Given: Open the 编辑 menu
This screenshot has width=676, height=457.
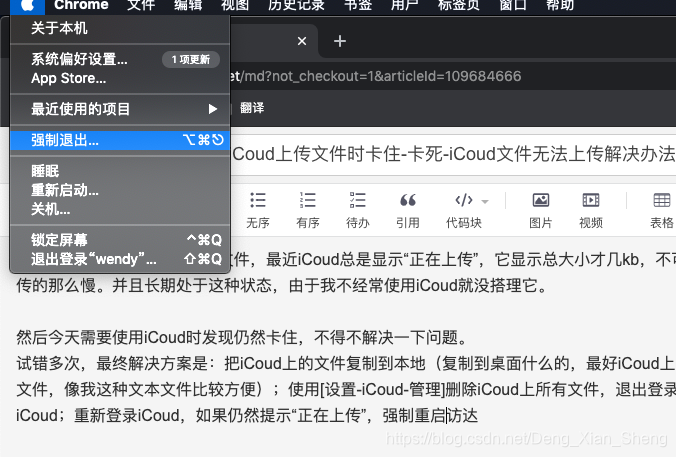Looking at the screenshot, I should point(188,5).
